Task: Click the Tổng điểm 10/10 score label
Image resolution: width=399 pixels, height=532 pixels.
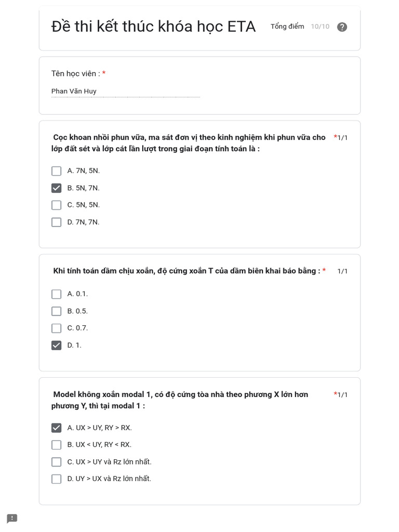Action: (300, 26)
